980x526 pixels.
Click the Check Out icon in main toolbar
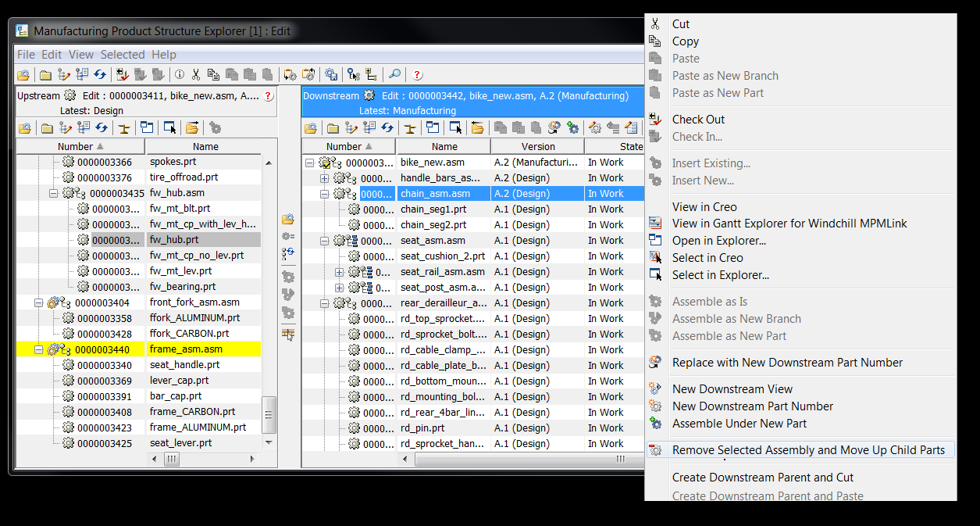click(x=123, y=75)
